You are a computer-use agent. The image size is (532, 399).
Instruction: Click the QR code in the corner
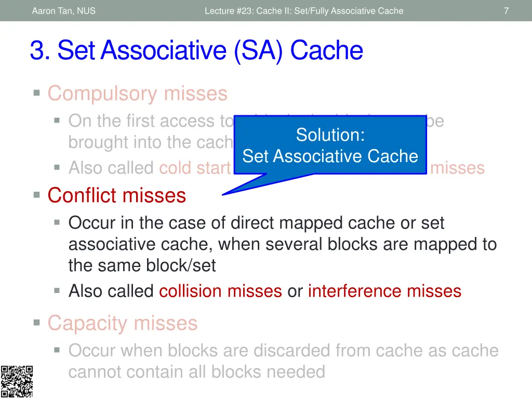17,381
